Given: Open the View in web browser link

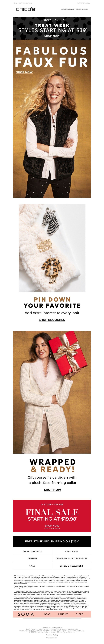Looking at the screenshot, I should (x=83, y=3).
